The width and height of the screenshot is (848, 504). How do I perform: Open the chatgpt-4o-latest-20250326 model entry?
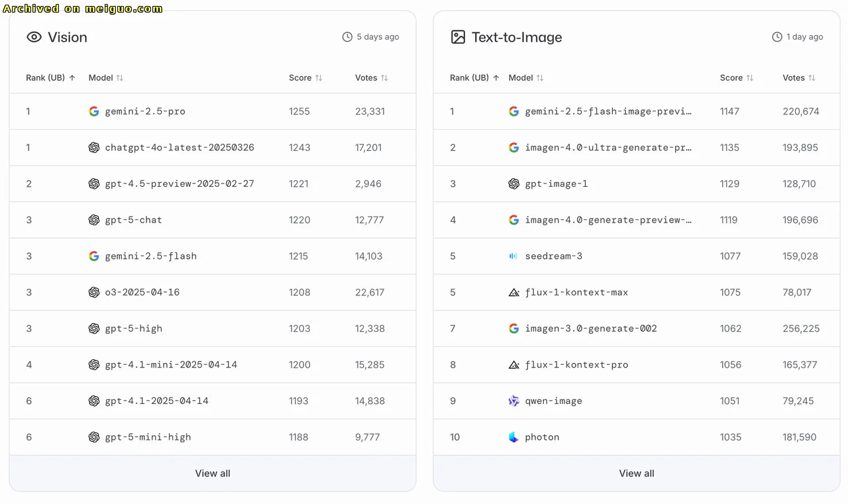(x=180, y=148)
